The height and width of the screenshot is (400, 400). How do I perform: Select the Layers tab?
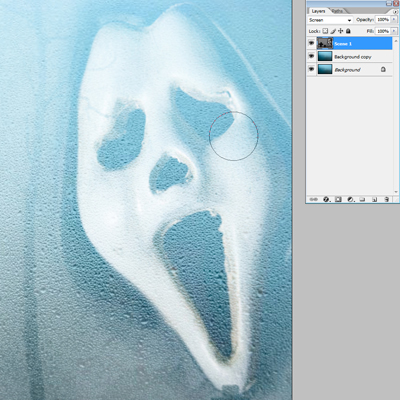(318, 11)
